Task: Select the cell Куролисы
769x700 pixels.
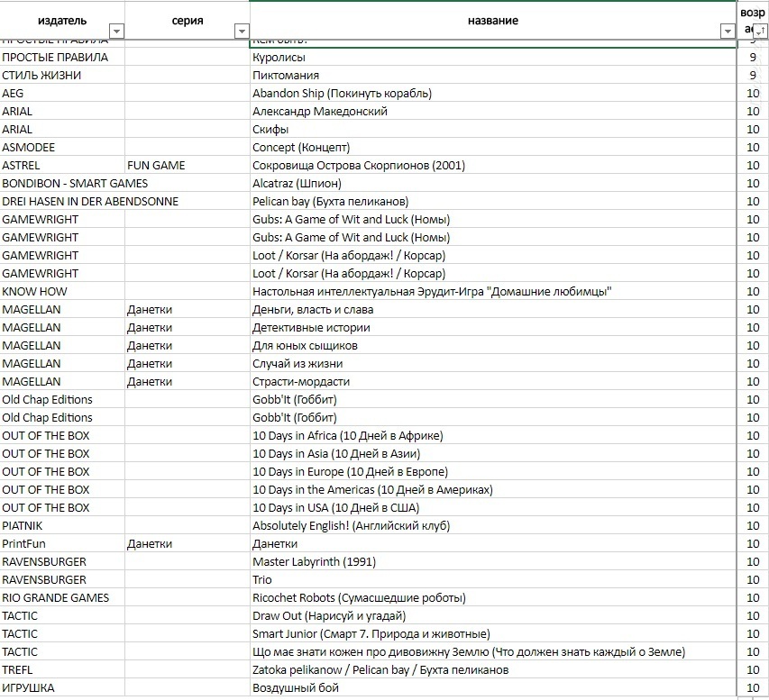Action: 493,58
